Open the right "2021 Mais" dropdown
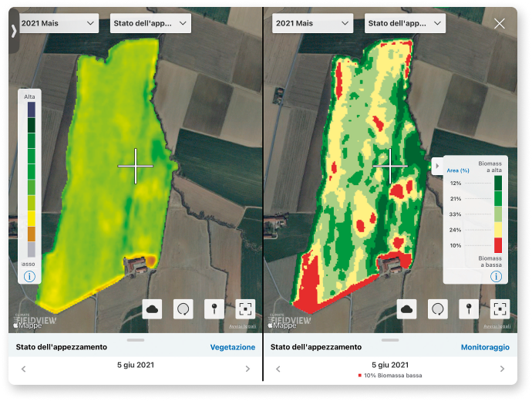Viewport: 532px width, 401px height. [312, 23]
